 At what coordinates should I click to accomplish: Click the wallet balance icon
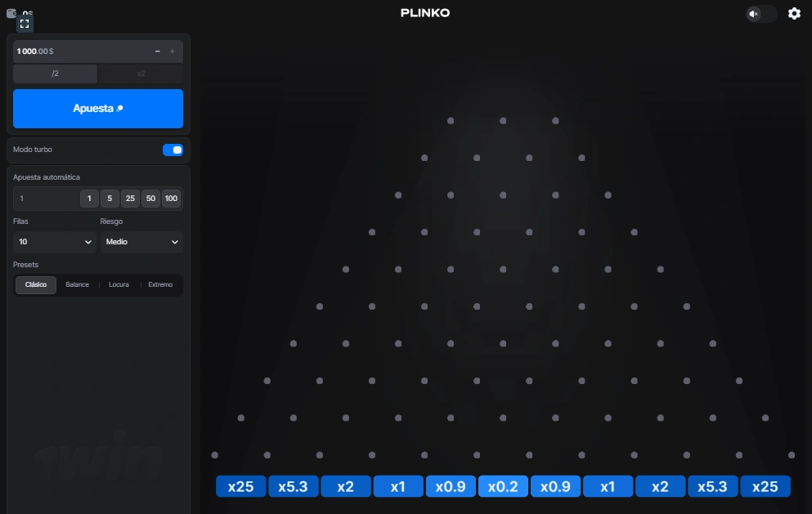click(12, 12)
